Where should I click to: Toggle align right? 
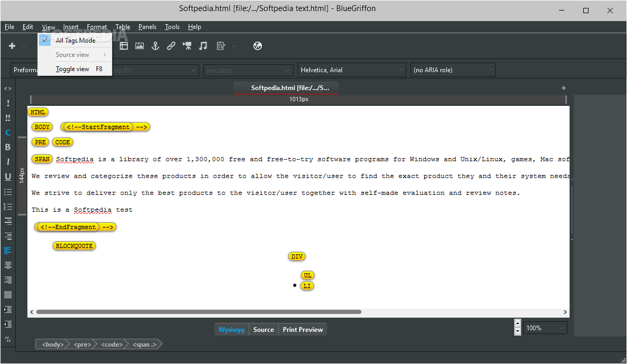7,280
